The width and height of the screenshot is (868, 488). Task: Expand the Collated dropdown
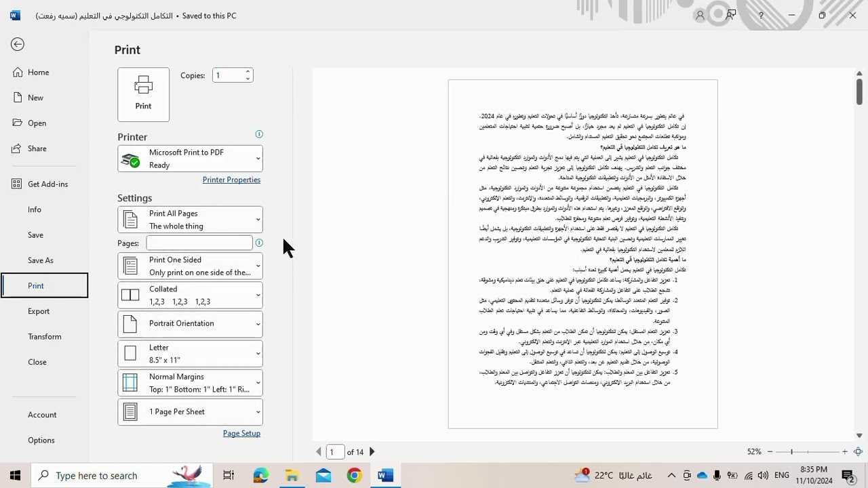pyautogui.click(x=190, y=295)
